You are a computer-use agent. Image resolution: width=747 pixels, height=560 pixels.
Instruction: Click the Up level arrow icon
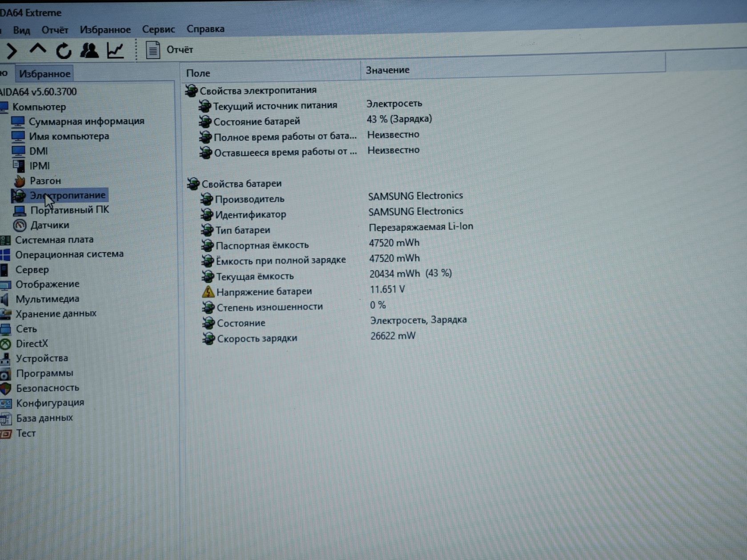pyautogui.click(x=38, y=49)
